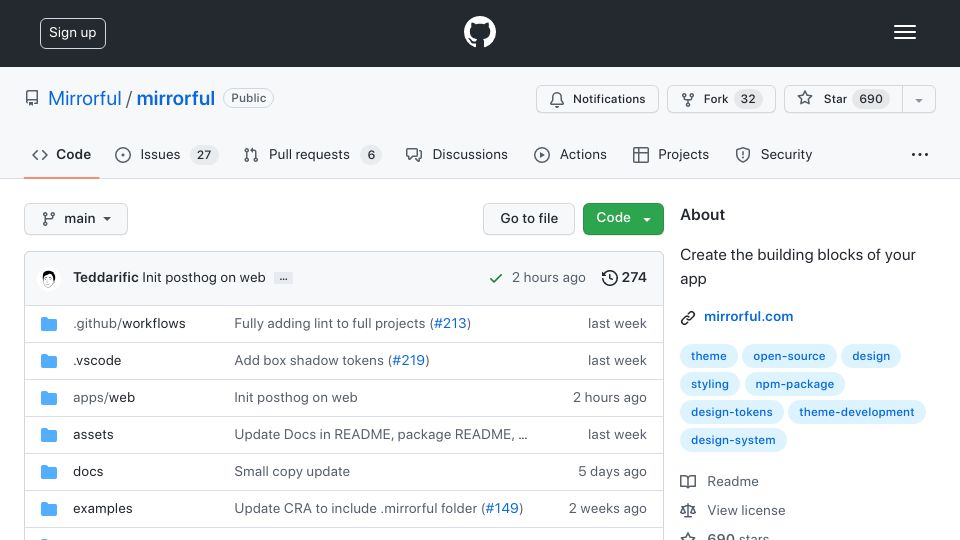Viewport: 960px width, 540px height.
Task: Select the theme topic tag
Action: pyautogui.click(x=708, y=356)
